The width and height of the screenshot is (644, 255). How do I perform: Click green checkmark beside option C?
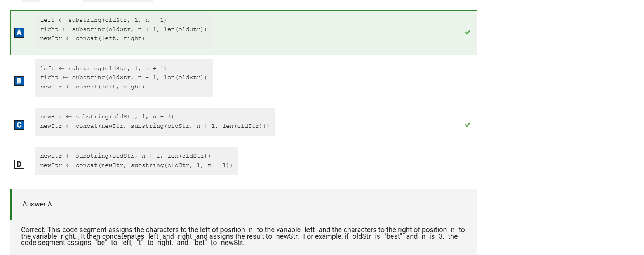(x=468, y=125)
